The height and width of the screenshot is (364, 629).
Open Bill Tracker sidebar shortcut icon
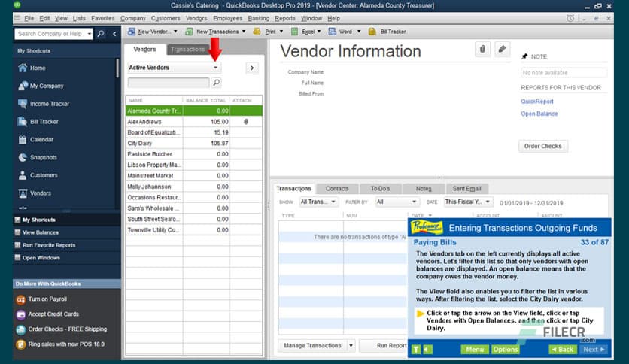coord(23,122)
